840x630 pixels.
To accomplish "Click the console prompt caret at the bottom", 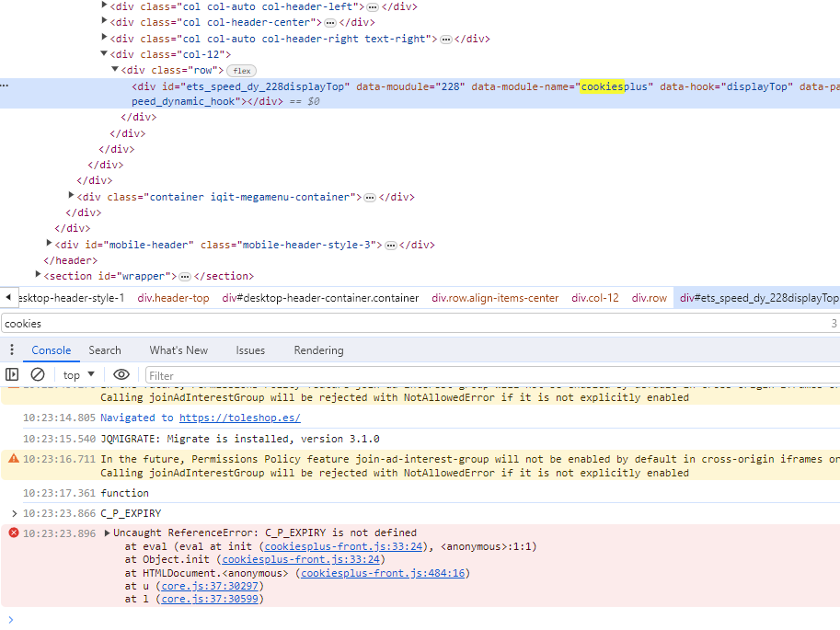I will 11,620.
